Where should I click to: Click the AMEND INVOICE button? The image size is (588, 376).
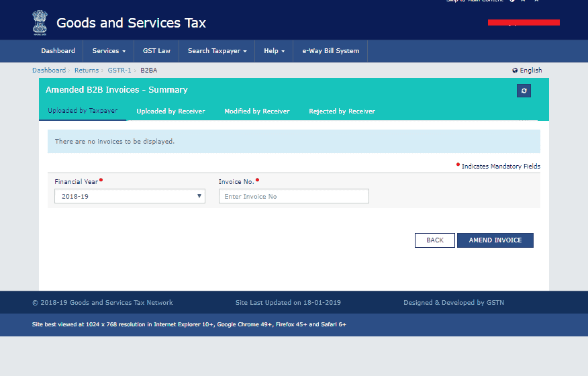[495, 240]
